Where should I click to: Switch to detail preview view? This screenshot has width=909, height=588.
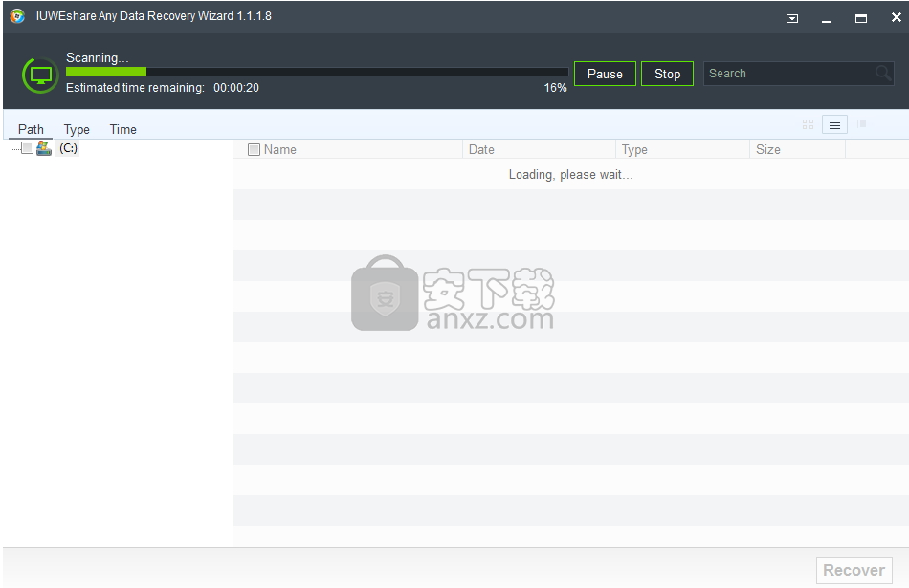pos(861,124)
